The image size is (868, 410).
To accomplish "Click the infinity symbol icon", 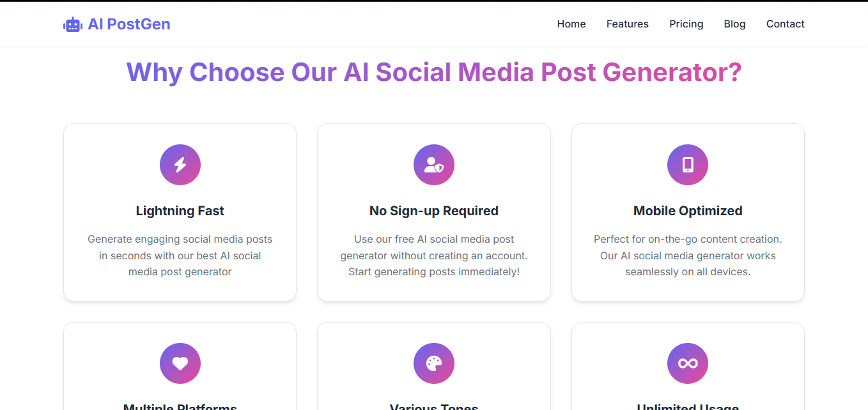I will [x=688, y=363].
